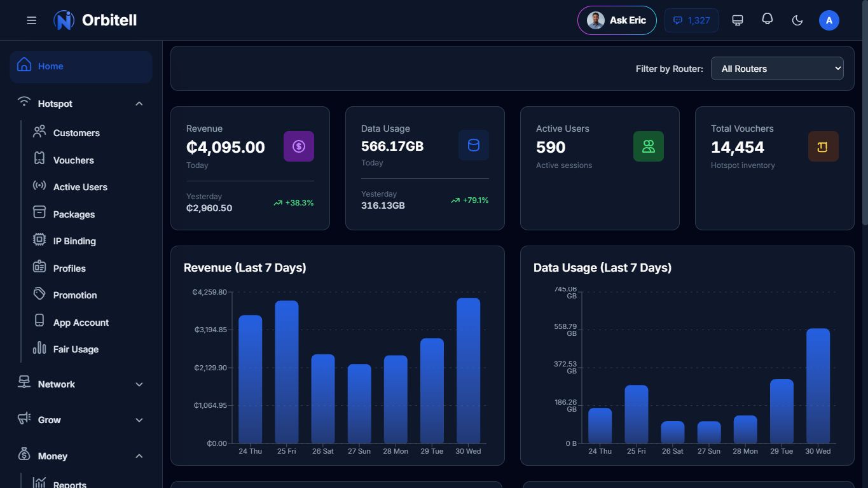
Task: Expand the Grow section
Action: pos(81,420)
